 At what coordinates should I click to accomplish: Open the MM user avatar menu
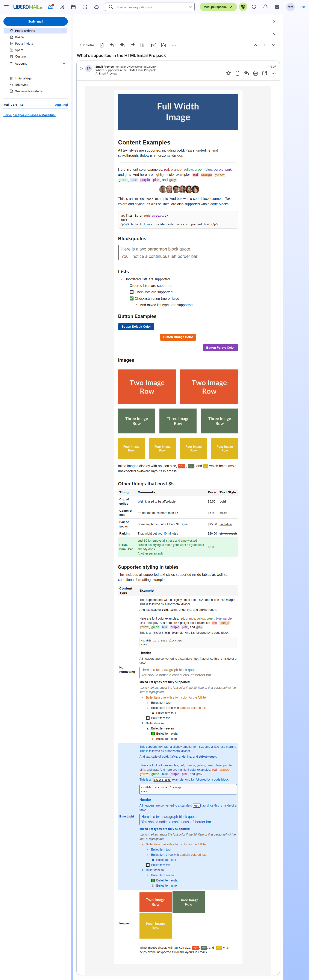point(290,7)
